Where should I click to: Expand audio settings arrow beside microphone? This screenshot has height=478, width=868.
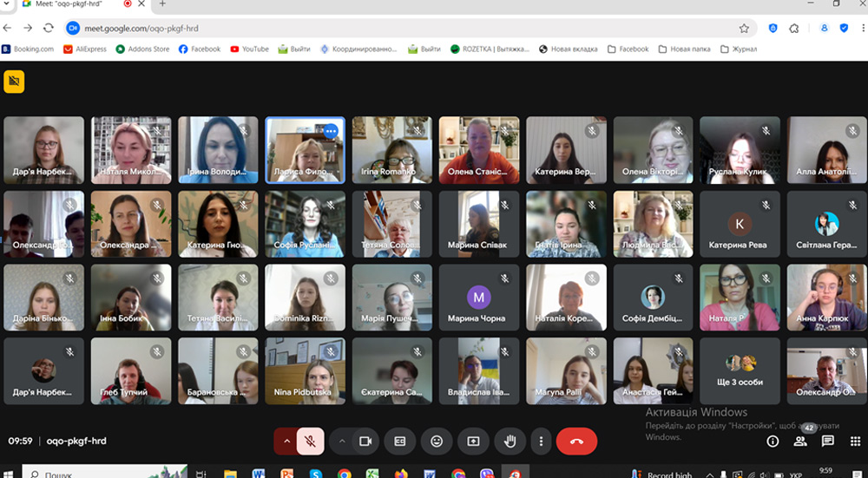click(286, 441)
